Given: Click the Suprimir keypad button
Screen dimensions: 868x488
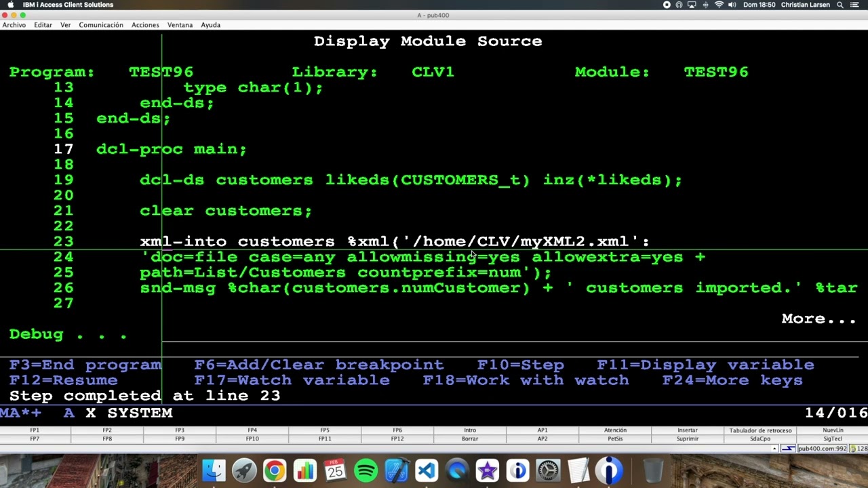Looking at the screenshot, I should pyautogui.click(x=688, y=439).
